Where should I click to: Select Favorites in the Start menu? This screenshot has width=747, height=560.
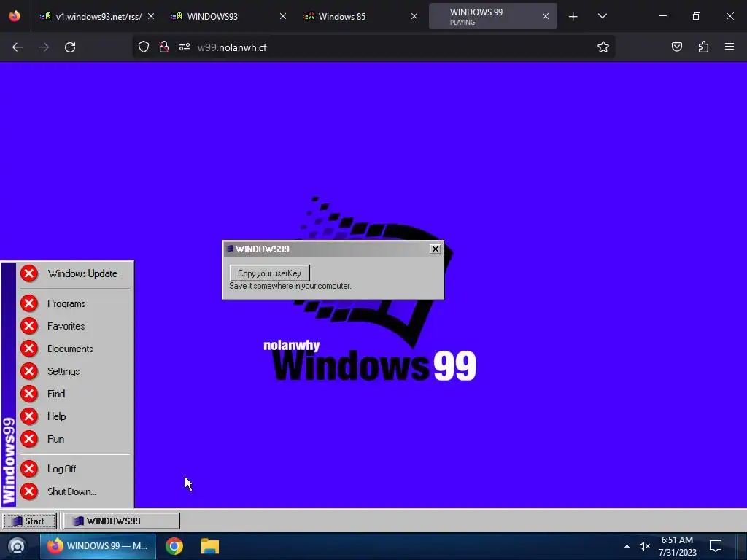tap(75, 326)
